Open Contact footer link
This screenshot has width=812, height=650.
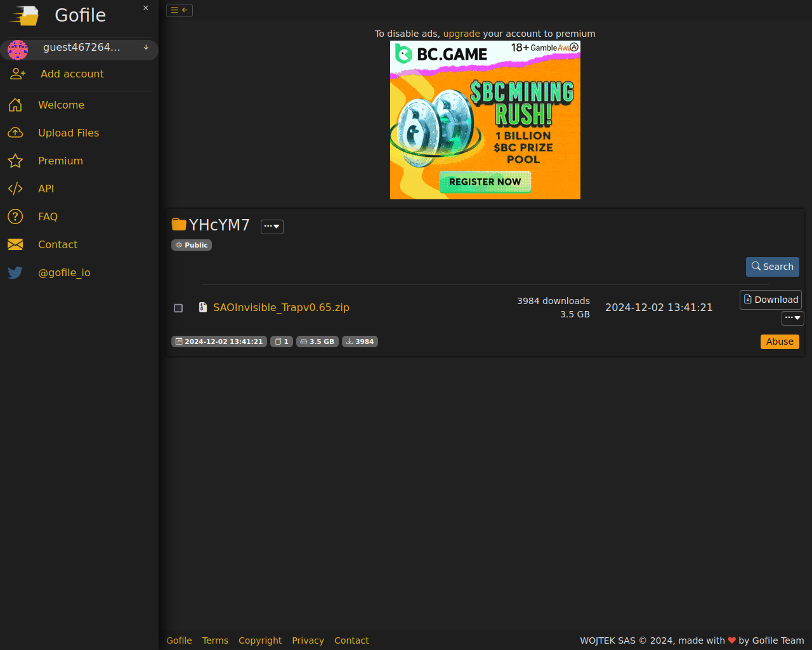351,640
